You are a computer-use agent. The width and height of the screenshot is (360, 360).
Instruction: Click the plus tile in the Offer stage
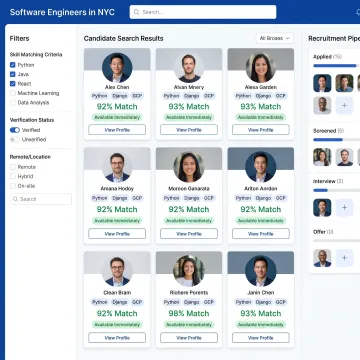344,258
